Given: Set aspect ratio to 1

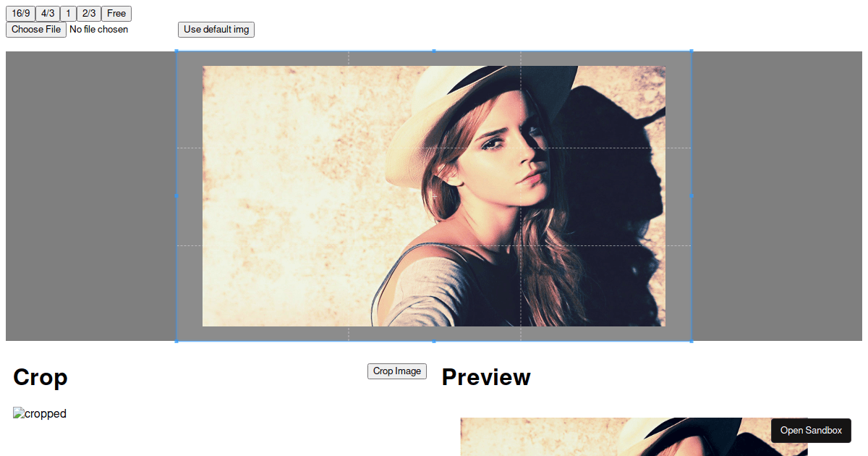Looking at the screenshot, I should click(x=68, y=14).
